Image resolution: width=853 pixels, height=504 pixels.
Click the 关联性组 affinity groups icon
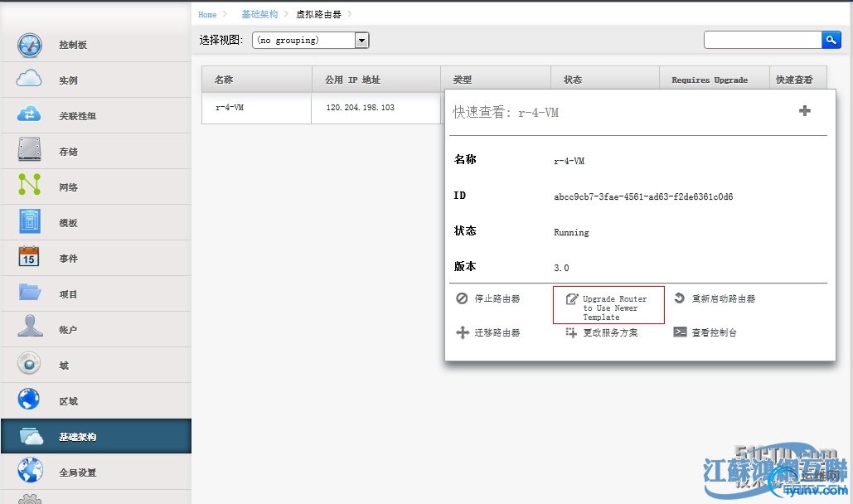[x=29, y=114]
